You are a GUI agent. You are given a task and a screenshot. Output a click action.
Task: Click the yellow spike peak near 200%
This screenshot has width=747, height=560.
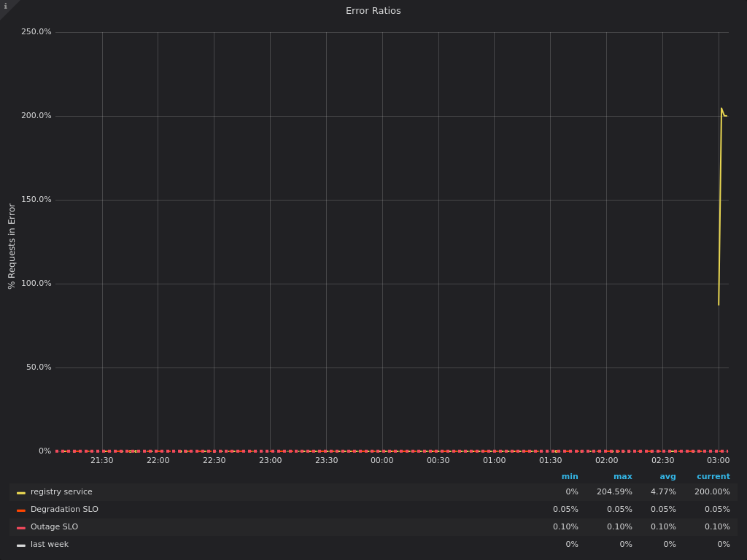click(721, 109)
